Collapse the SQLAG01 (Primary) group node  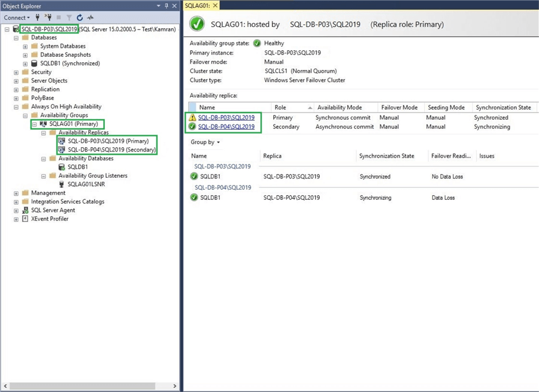click(34, 124)
